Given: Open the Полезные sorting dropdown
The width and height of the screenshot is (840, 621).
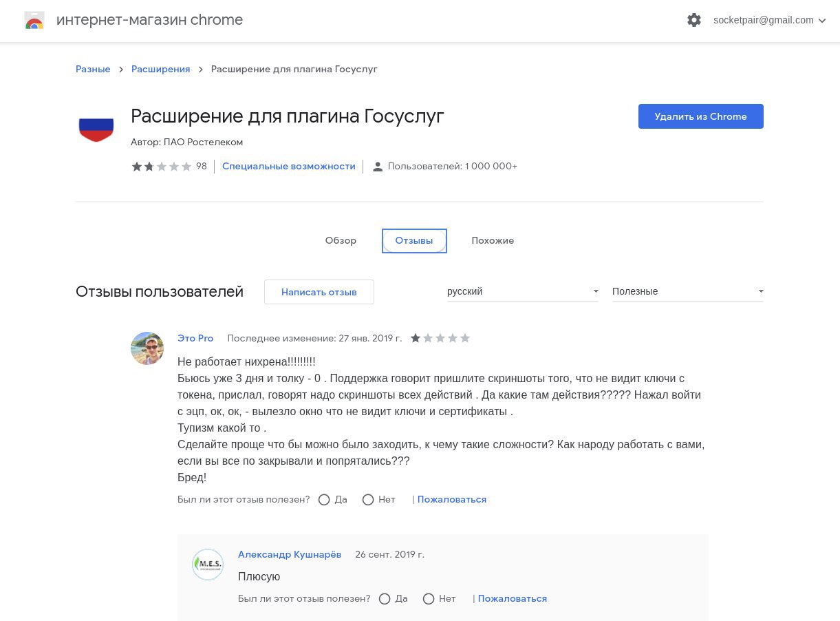Looking at the screenshot, I should click(x=688, y=292).
